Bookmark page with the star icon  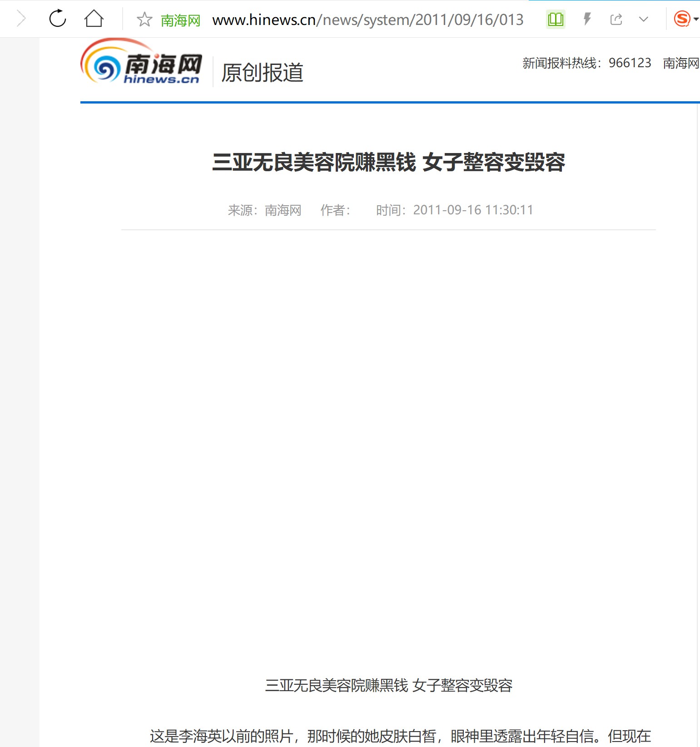click(x=144, y=19)
